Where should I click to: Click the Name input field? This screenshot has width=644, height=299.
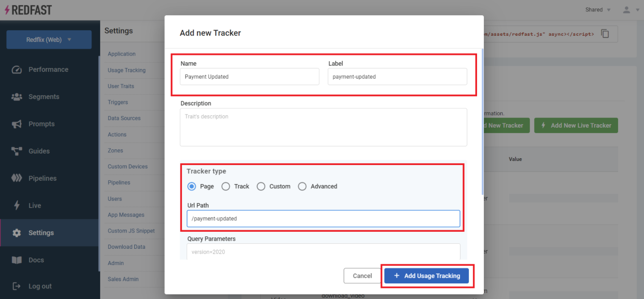pos(250,77)
